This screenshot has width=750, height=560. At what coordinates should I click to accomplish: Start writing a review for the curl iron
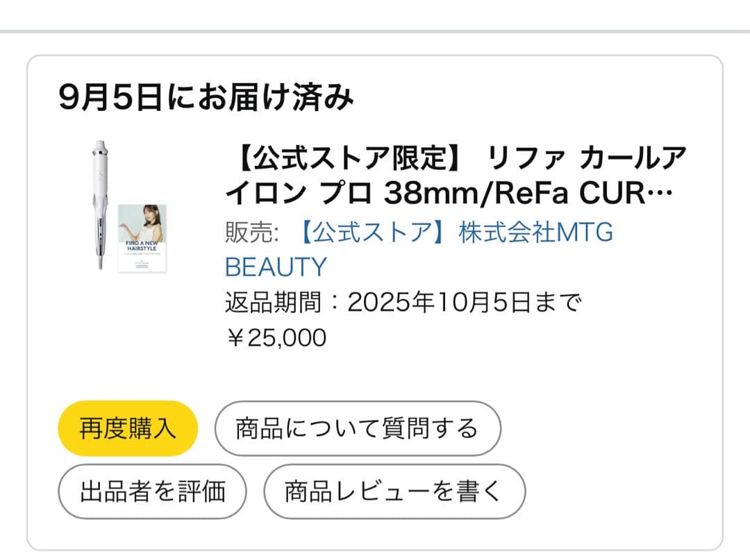click(x=392, y=491)
